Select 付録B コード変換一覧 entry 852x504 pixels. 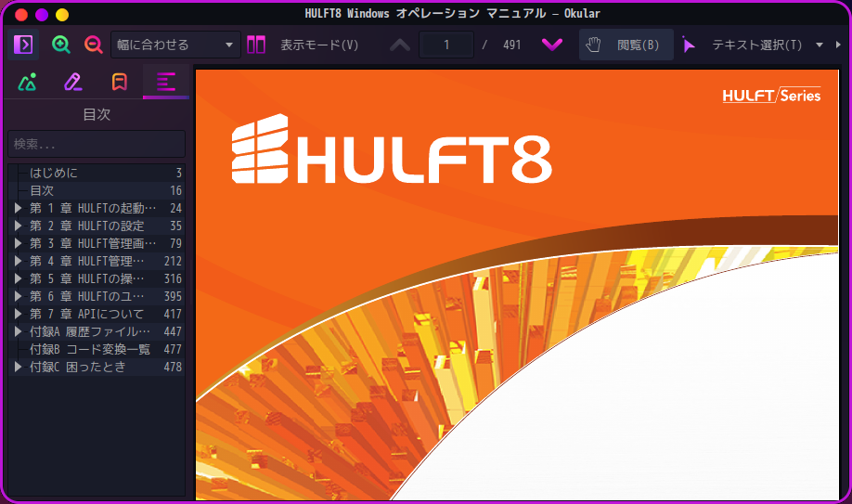97,349
